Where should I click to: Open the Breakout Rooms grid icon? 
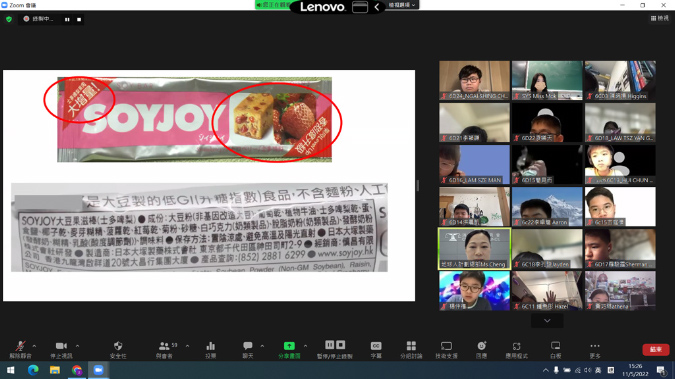411,349
